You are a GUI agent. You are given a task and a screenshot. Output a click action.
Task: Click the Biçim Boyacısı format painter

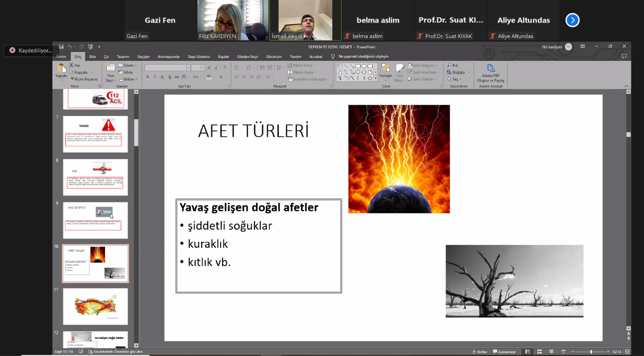click(x=84, y=79)
